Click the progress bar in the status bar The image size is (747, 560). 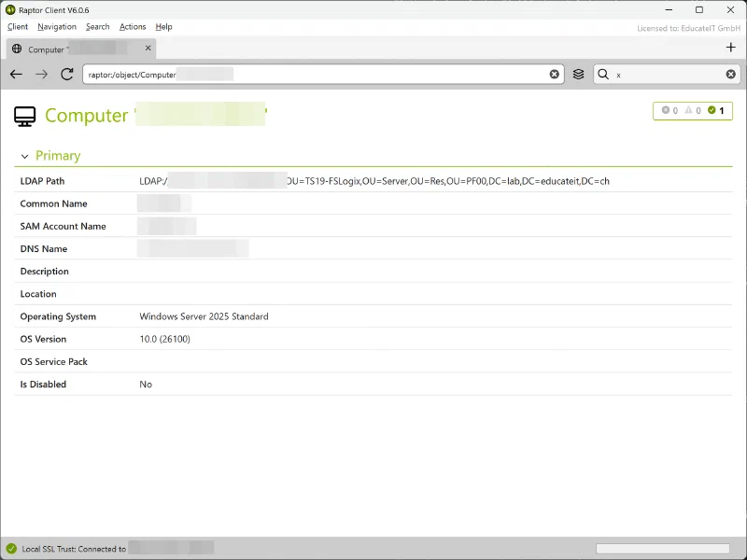[x=663, y=549]
